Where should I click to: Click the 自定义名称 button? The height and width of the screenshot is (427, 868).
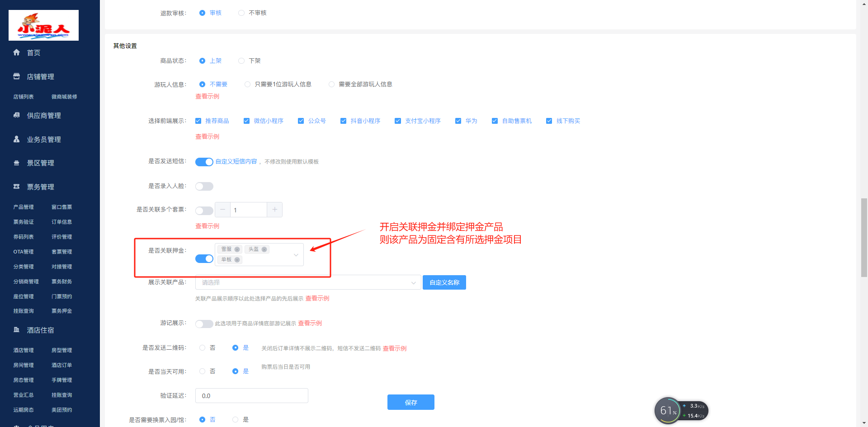(x=444, y=282)
